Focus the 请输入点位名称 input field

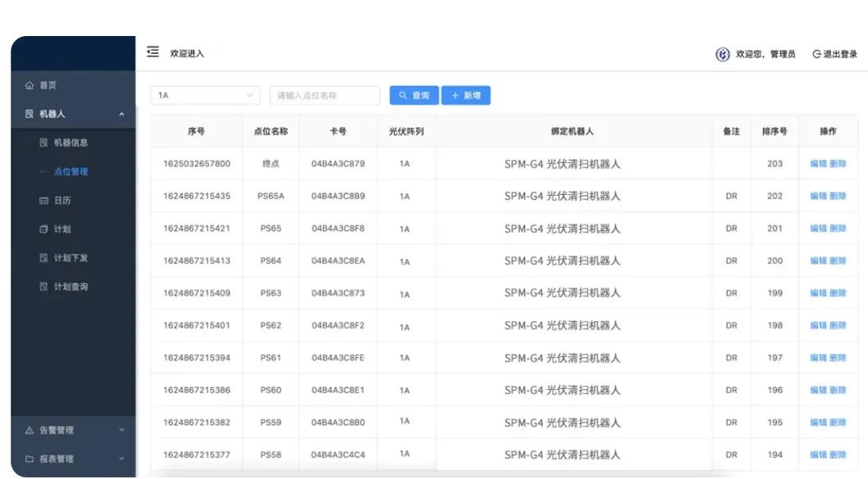point(325,96)
